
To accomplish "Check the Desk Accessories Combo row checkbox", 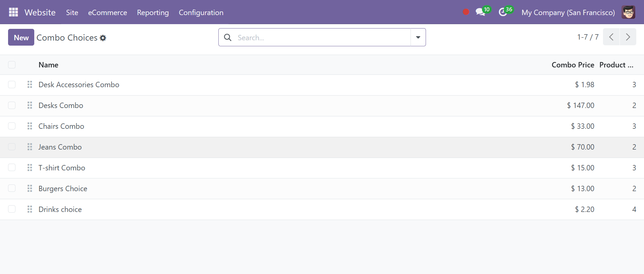I will pyautogui.click(x=12, y=85).
